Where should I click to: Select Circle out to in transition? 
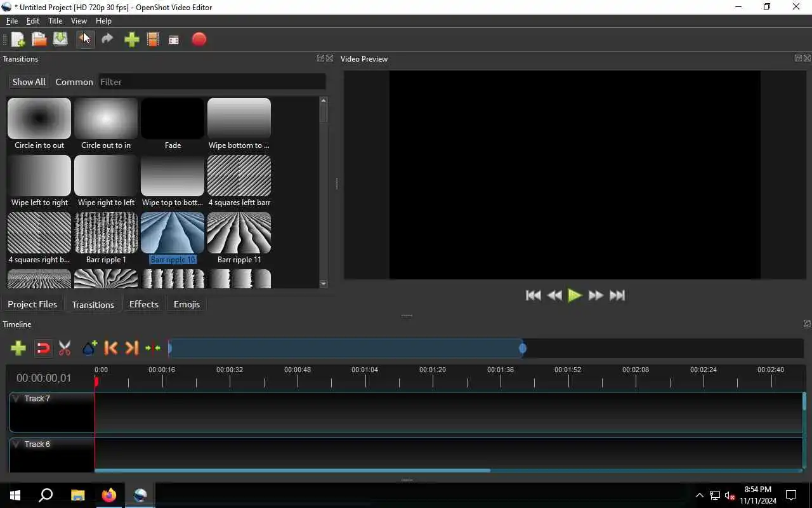[x=106, y=124]
